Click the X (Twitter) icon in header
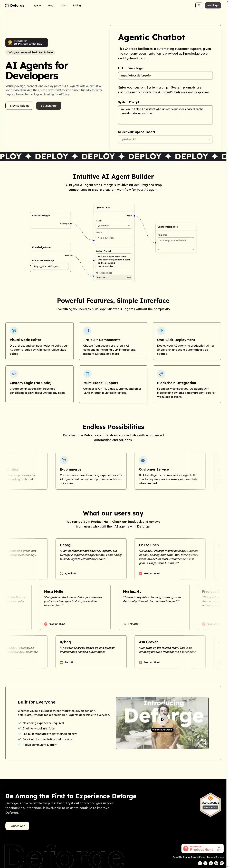229x868 pixels. (199, 5)
